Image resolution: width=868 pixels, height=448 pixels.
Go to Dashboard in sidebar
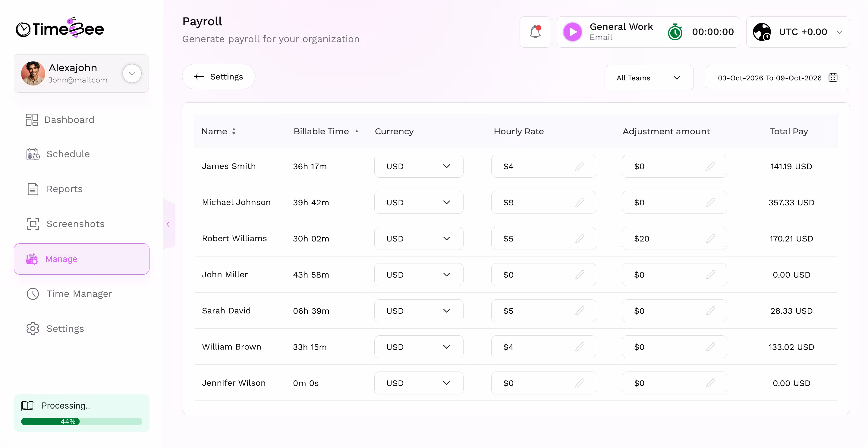click(x=60, y=120)
